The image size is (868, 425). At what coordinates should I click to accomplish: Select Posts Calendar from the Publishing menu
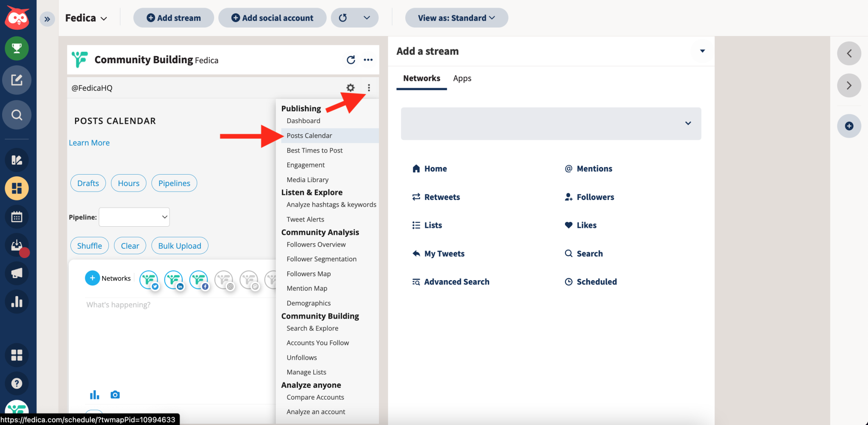coord(309,135)
